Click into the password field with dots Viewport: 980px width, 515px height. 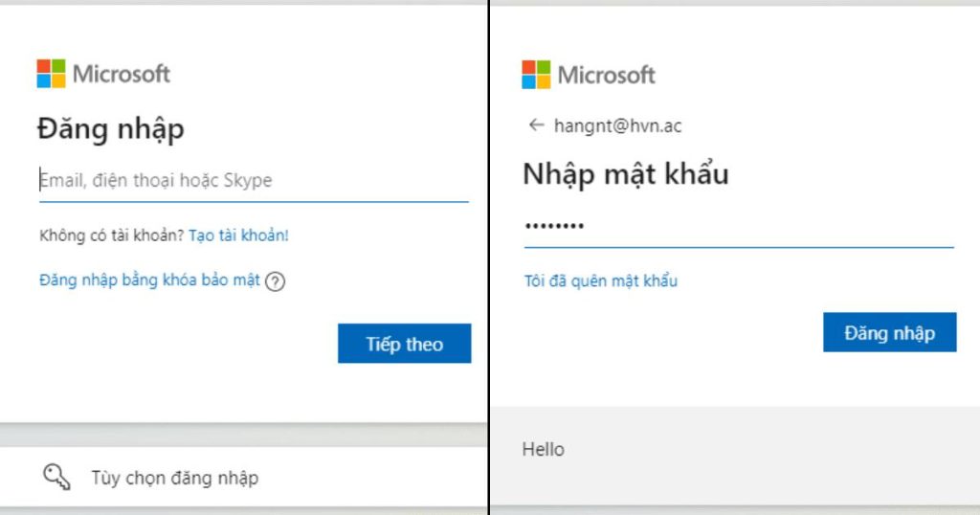coord(738,227)
